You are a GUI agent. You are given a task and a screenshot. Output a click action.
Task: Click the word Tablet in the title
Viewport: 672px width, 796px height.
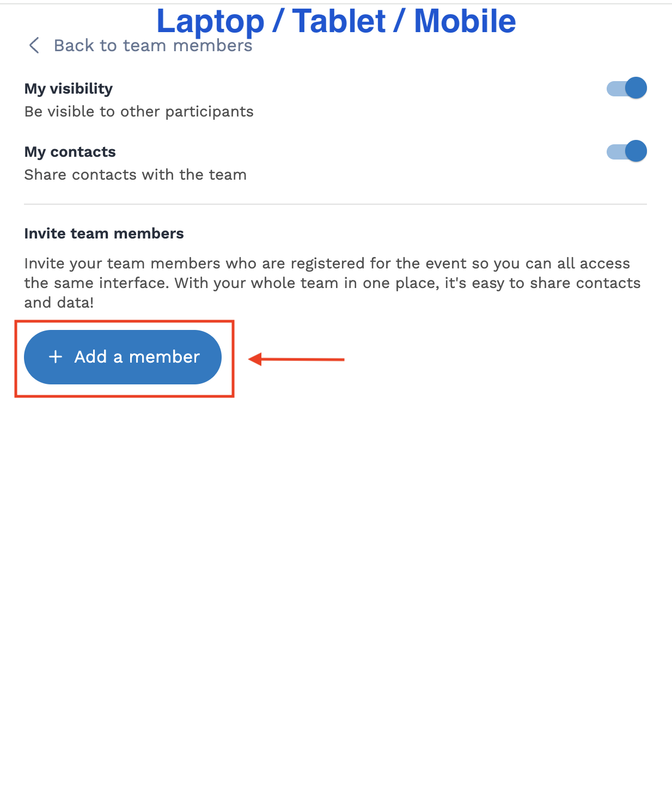coord(339,21)
